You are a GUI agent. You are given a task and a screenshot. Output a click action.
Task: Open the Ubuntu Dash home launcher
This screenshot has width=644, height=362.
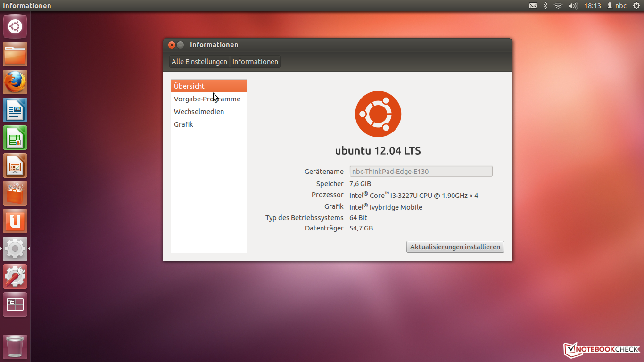pos(15,26)
